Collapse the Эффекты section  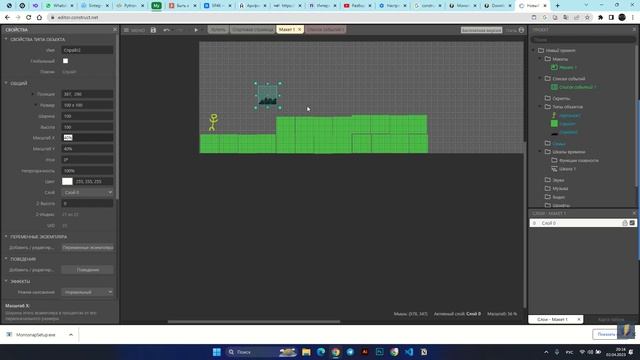point(6,281)
